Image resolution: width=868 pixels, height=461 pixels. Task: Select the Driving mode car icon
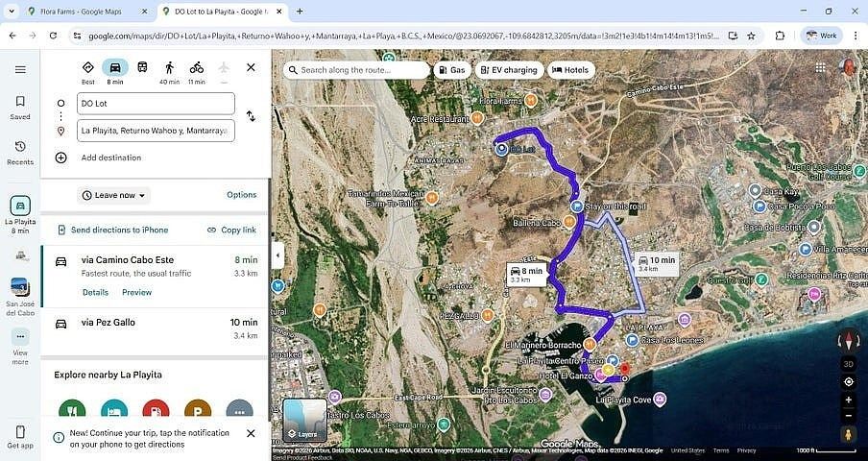[x=115, y=67]
